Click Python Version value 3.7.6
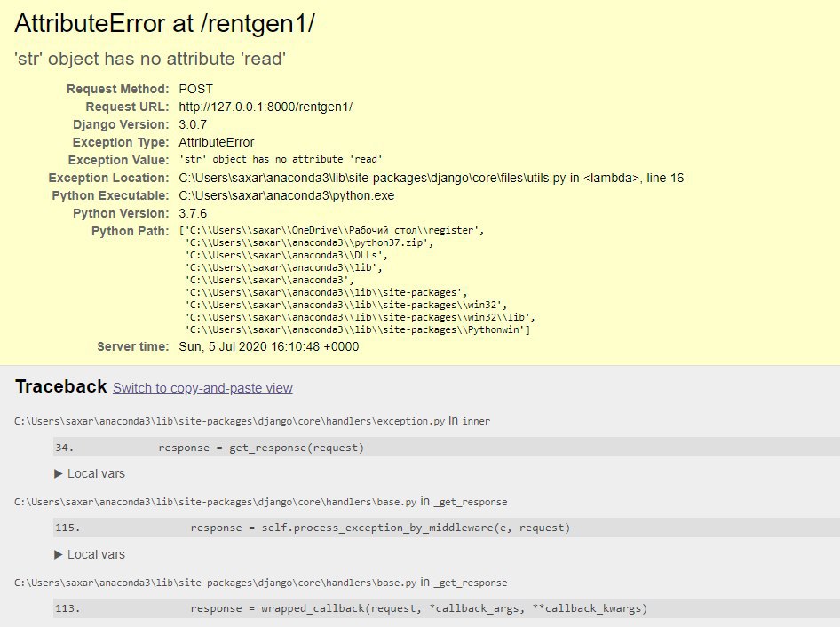The height and width of the screenshot is (627, 840). [x=193, y=213]
